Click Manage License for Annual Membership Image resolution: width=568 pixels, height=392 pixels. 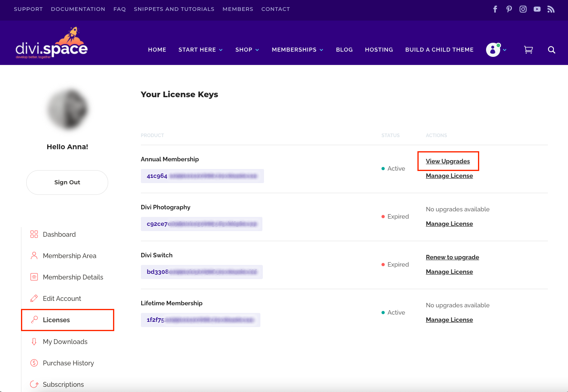449,176
